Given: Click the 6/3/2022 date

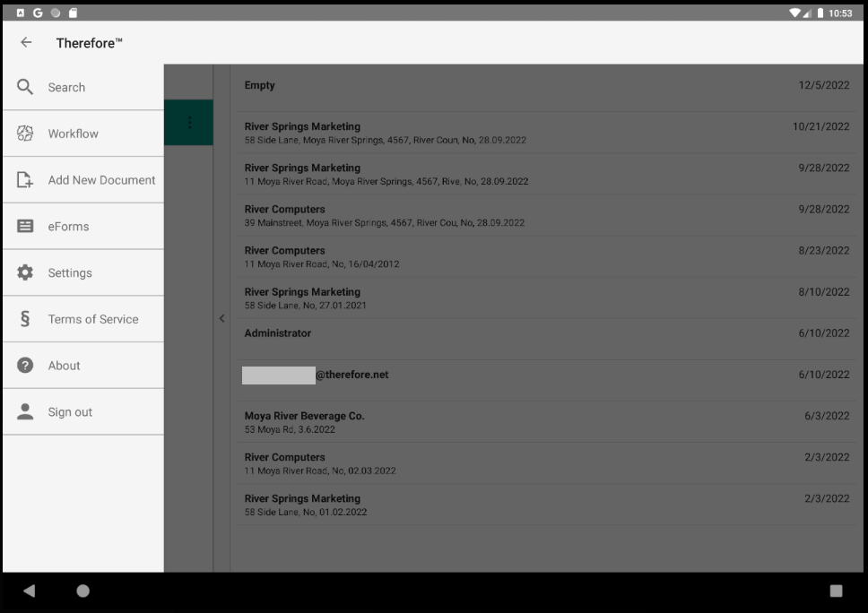Looking at the screenshot, I should tap(827, 416).
